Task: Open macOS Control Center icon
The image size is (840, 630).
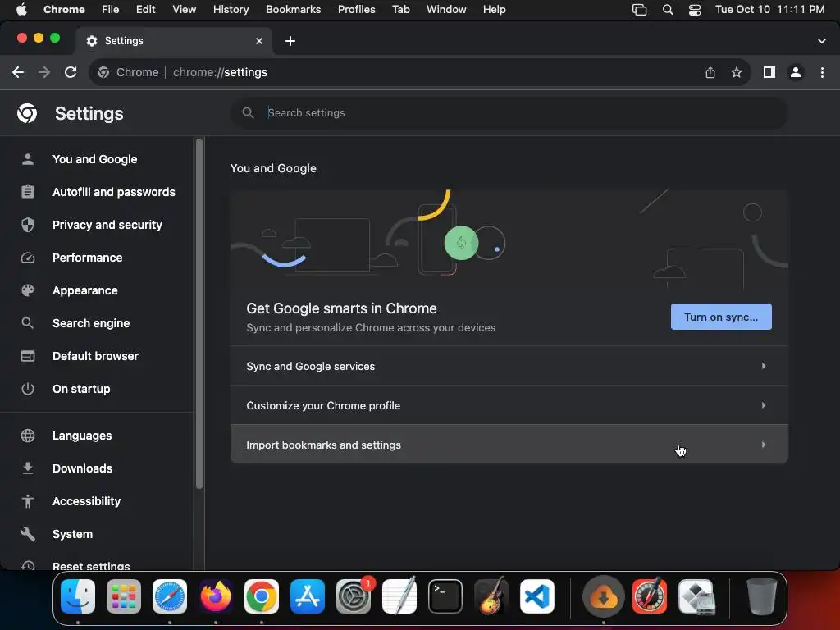Action: pyautogui.click(x=695, y=10)
